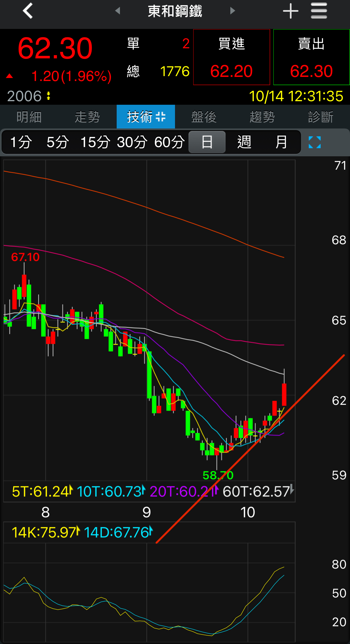The height and width of the screenshot is (644, 350).
Task: Select the 60分 timeframe
Action: point(169,142)
